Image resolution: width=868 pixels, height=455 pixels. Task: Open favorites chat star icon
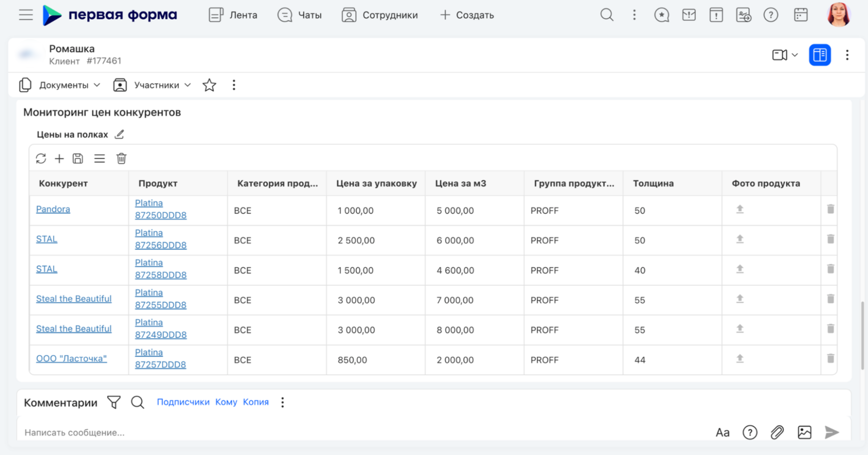[662, 15]
